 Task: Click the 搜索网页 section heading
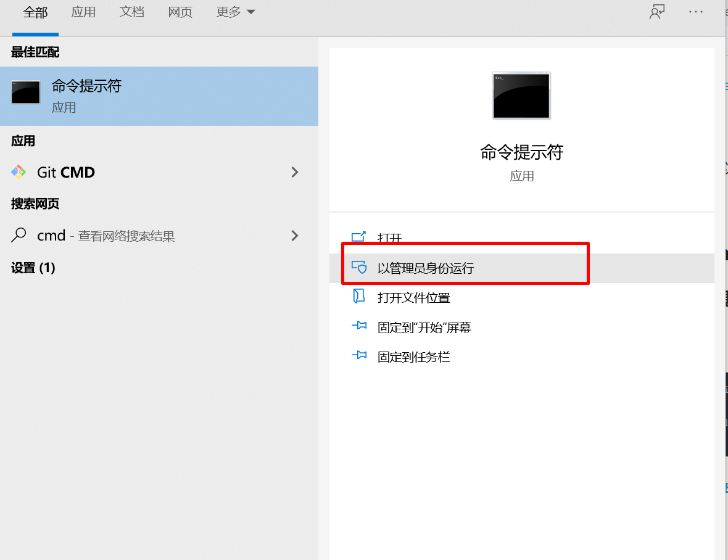pos(35,204)
